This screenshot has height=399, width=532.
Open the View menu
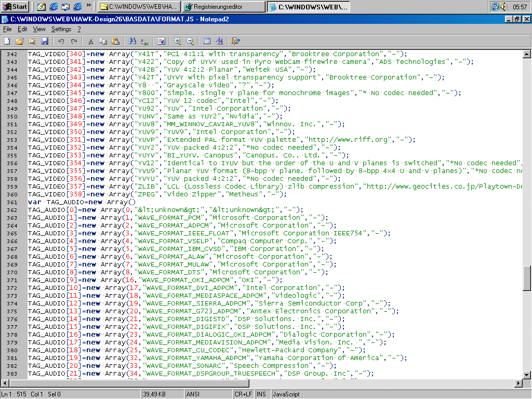39,29
